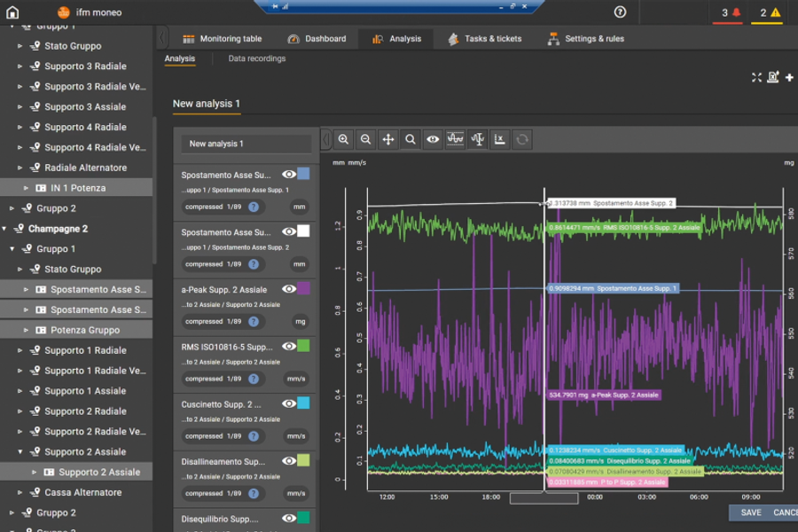Image resolution: width=798 pixels, height=532 pixels.
Task: Hide the Cuscinetto Supp. 2 series
Action: [289, 403]
